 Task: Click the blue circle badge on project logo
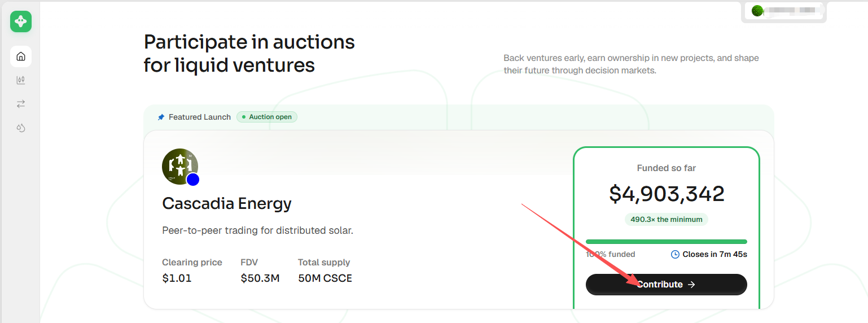(x=193, y=180)
